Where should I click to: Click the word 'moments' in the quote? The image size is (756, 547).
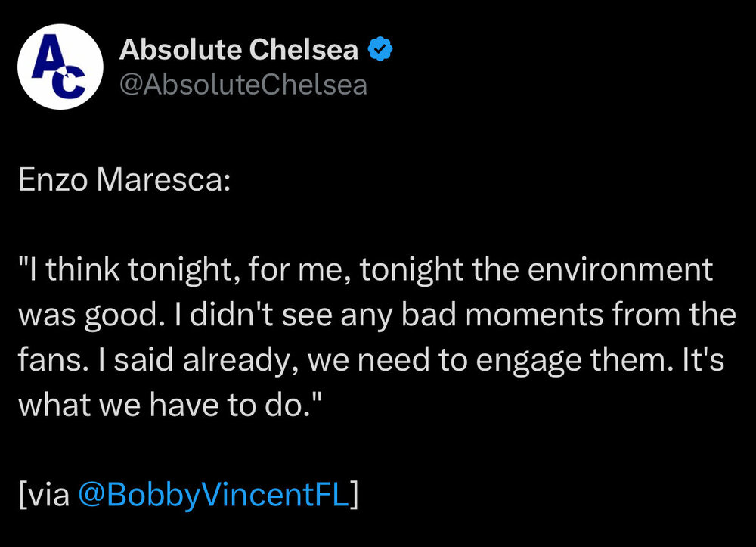(534, 316)
